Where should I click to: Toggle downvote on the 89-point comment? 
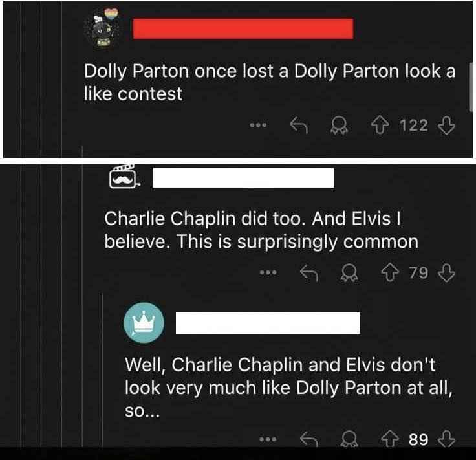tap(446, 439)
